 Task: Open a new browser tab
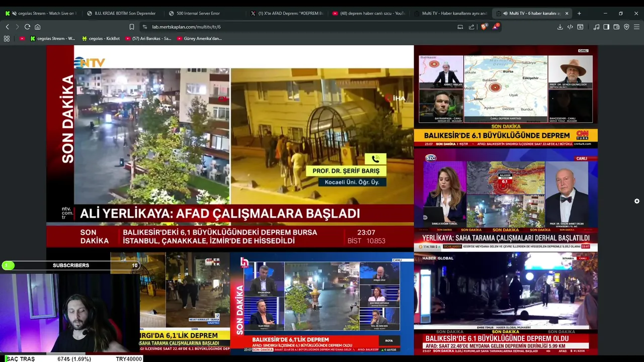(x=579, y=14)
